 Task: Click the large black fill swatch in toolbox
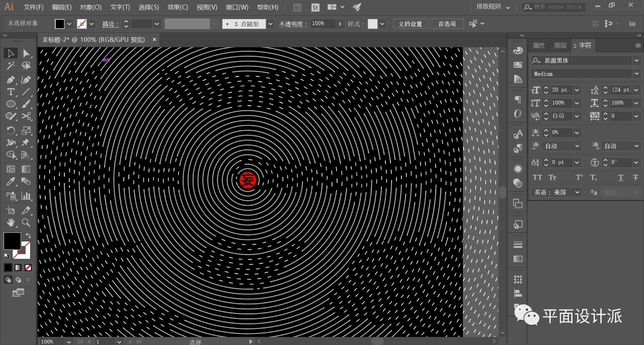point(12,241)
